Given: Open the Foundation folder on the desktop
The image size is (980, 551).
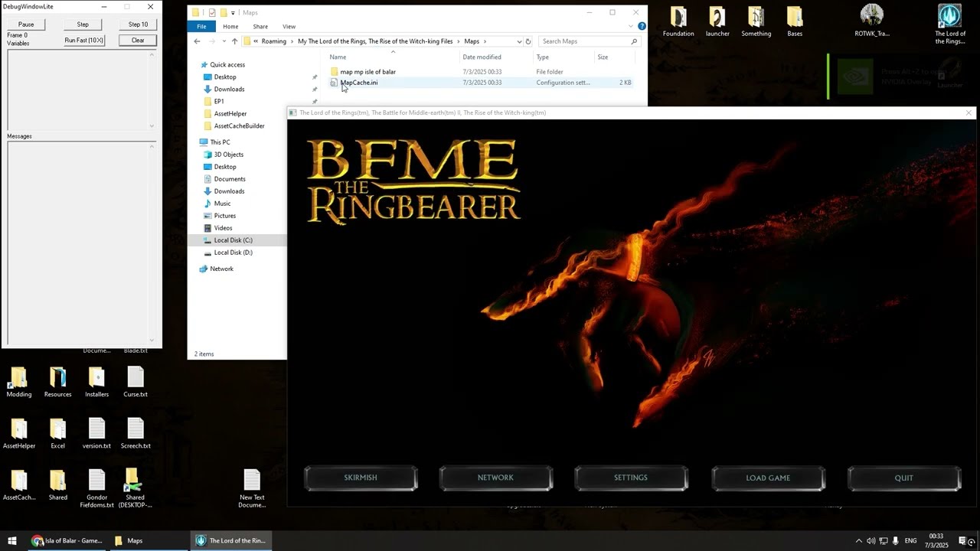Looking at the screenshot, I should pyautogui.click(x=678, y=21).
